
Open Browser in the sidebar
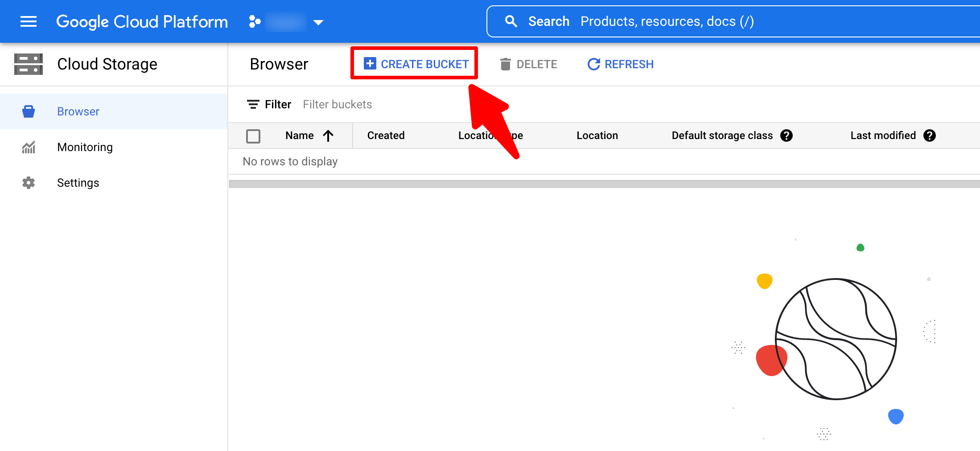click(78, 111)
